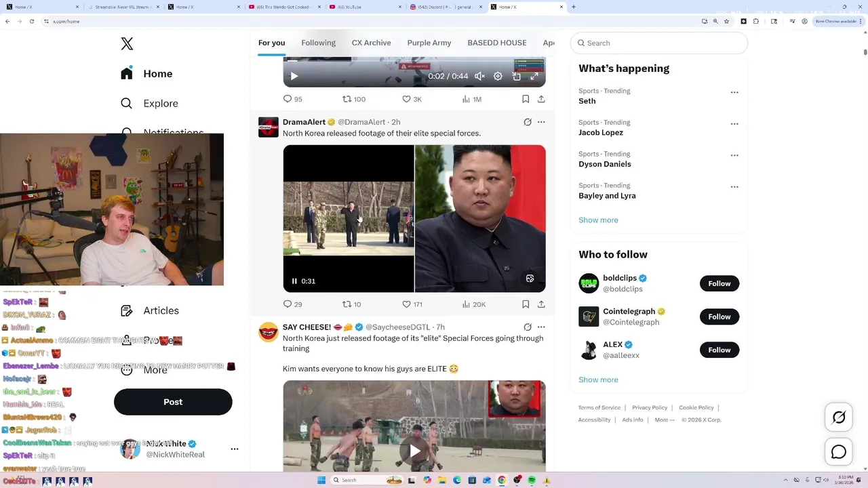Share the DramaAlert post
The image size is (868, 488).
click(x=541, y=304)
